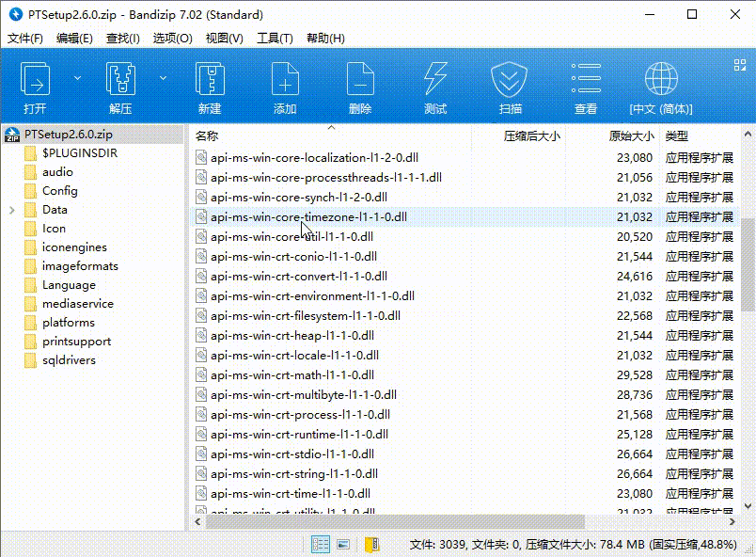This screenshot has height=557, width=756.
Task: Click the 查看 (View) list icon
Action: tap(586, 78)
